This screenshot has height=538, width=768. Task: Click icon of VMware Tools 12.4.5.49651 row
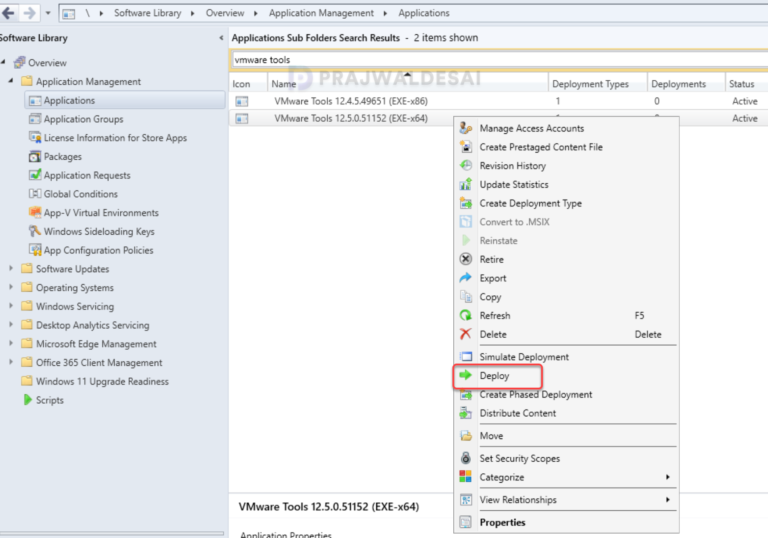coord(241,101)
